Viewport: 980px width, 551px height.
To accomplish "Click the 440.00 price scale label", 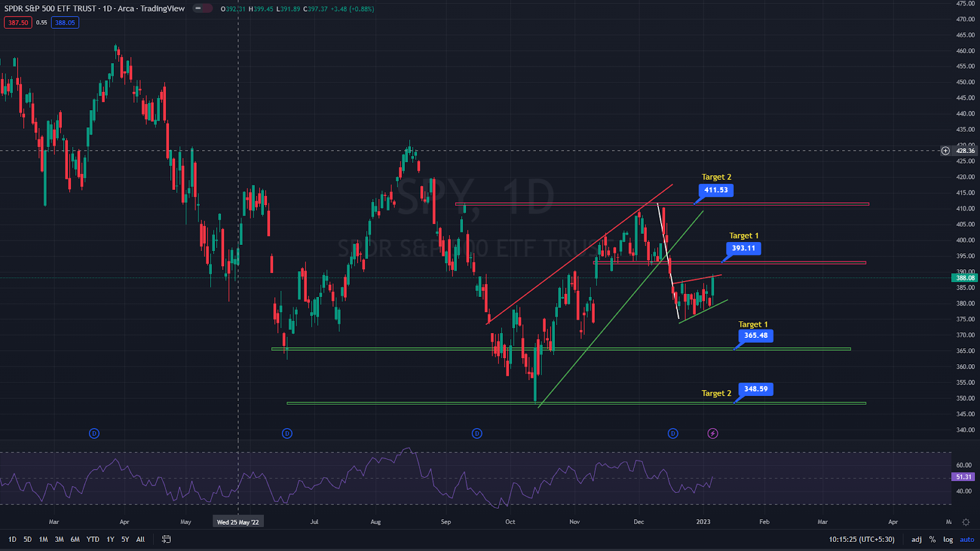I will [965, 114].
